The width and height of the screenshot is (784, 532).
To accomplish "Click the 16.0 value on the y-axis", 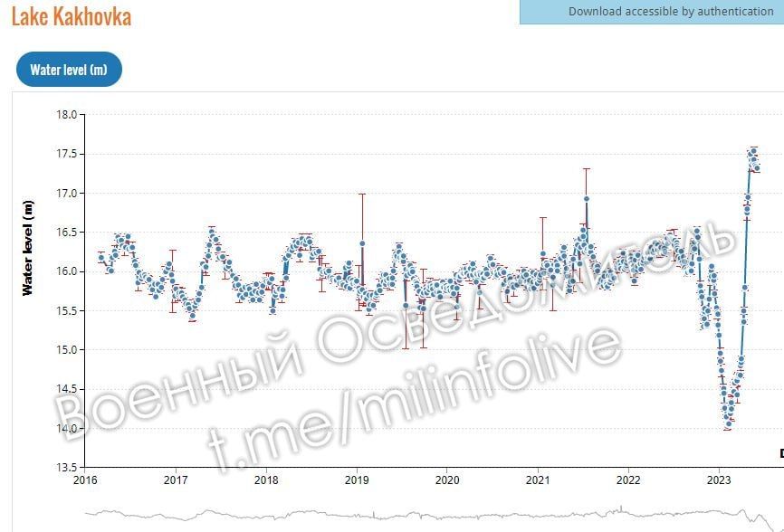I will point(66,271).
